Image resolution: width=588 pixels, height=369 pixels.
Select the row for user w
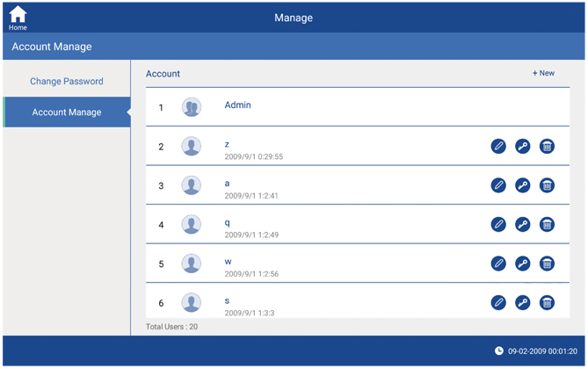pos(352,264)
